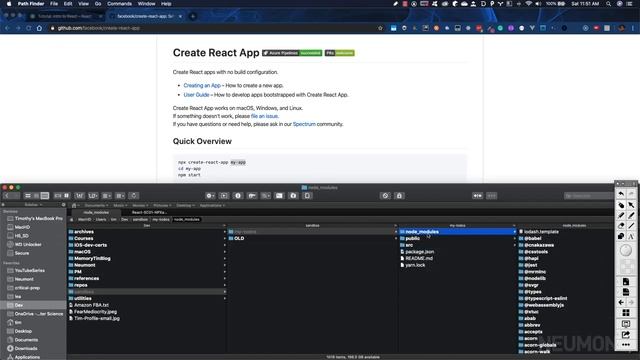This screenshot has height=360, width=640.
Task: Open the Go menu
Action: click(x=98, y=4)
